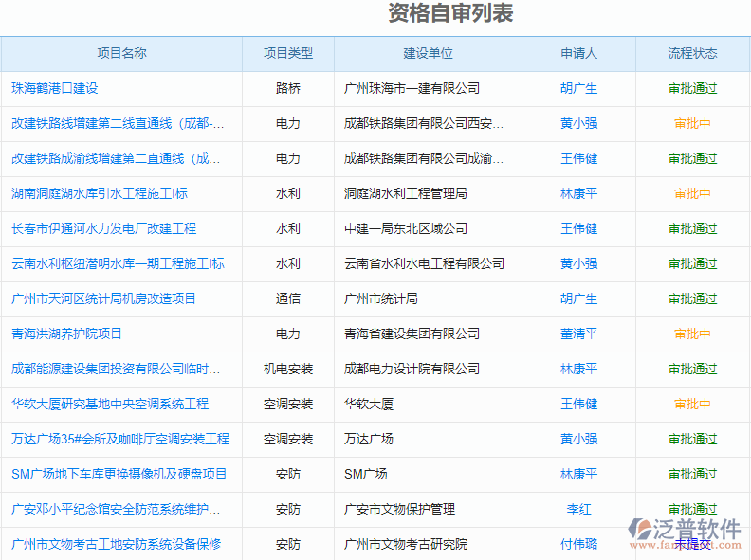
Task: Click applicant name 董清平
Action: point(578,334)
